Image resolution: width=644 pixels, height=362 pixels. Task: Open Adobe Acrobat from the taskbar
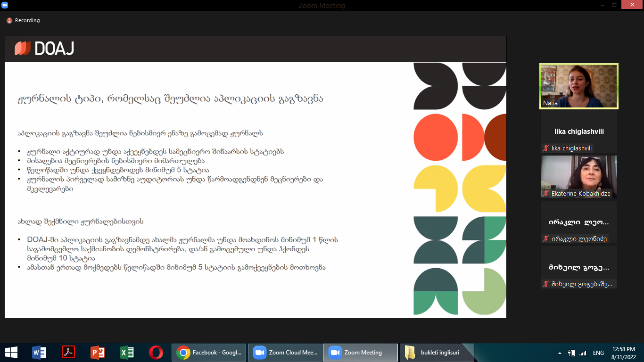pyautogui.click(x=68, y=352)
